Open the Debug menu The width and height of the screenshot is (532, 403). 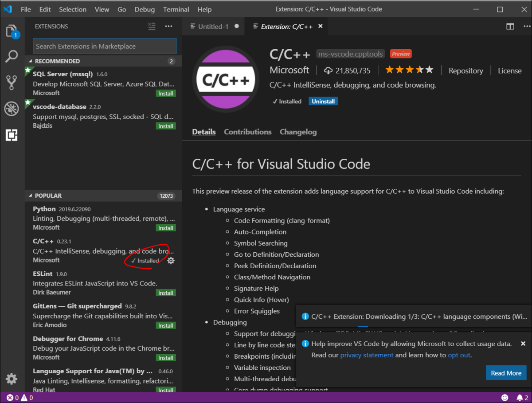(x=145, y=9)
